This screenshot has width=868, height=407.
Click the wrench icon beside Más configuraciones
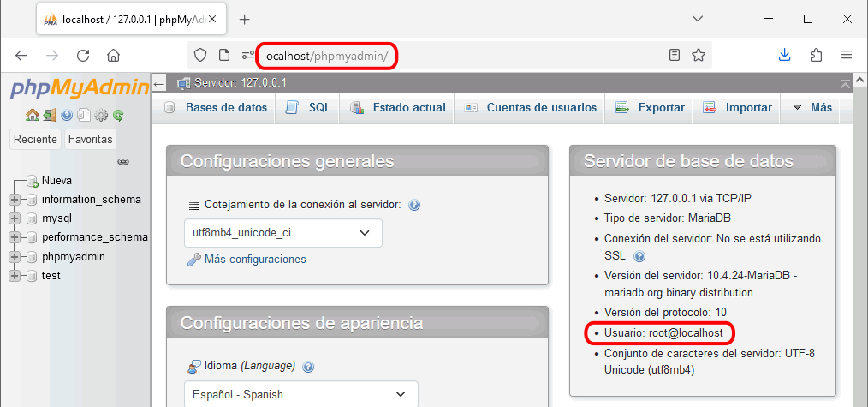(193, 259)
